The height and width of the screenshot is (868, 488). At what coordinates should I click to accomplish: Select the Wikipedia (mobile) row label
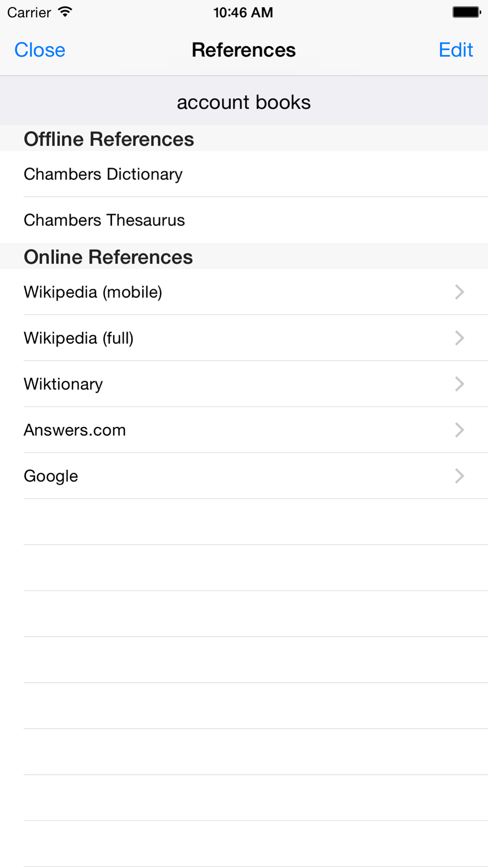(93, 292)
